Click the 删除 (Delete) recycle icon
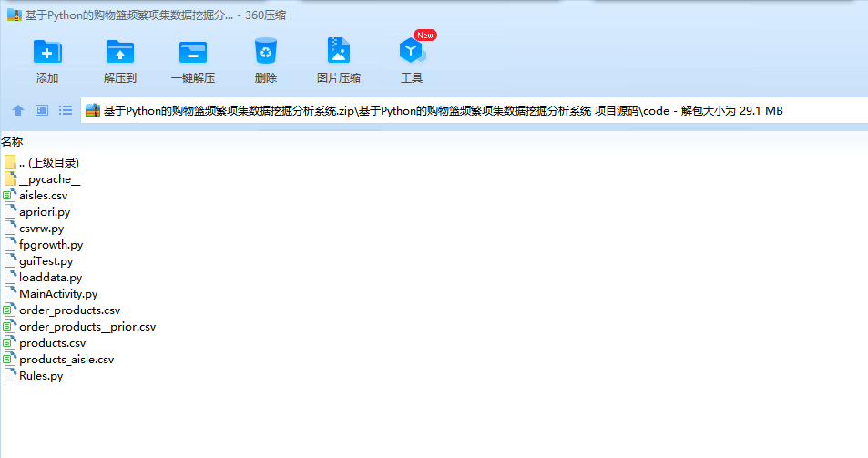This screenshot has height=458, width=868. coord(266,51)
